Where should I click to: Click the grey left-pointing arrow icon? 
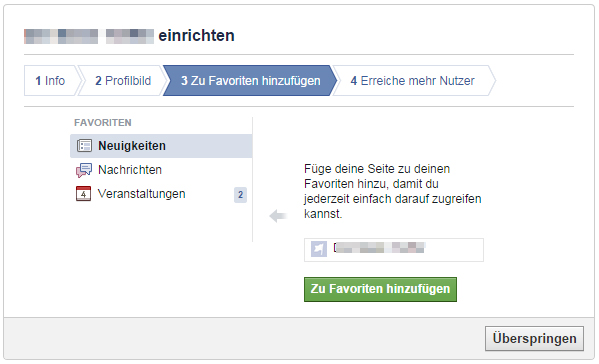click(x=278, y=216)
